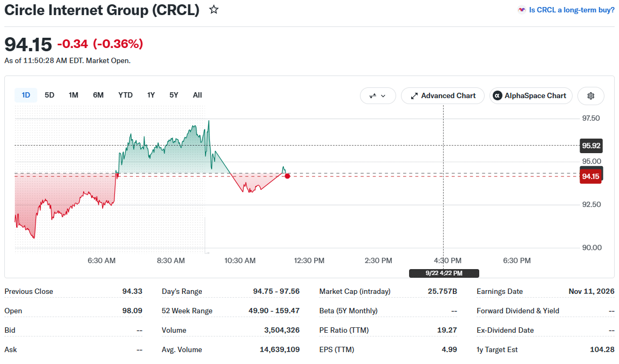Switch to the 1Y time range
This screenshot has height=364, width=619.
pos(151,95)
